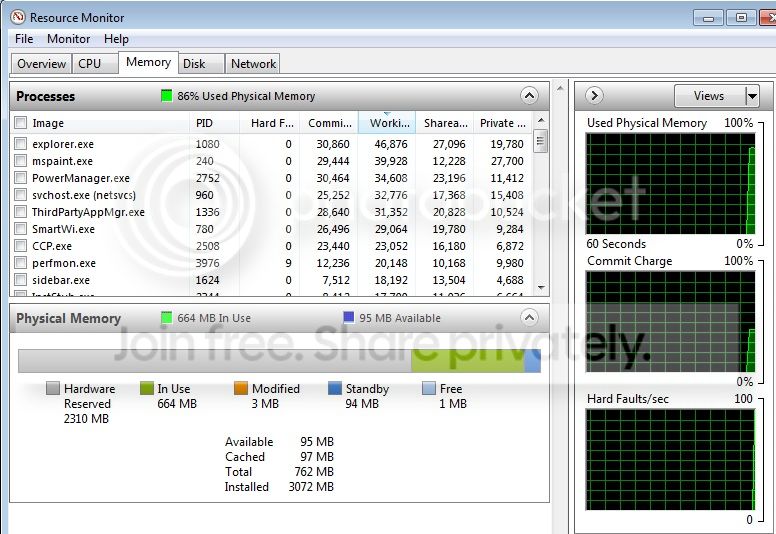This screenshot has width=776, height=534.
Task: Click the Views button
Action: pos(710,96)
